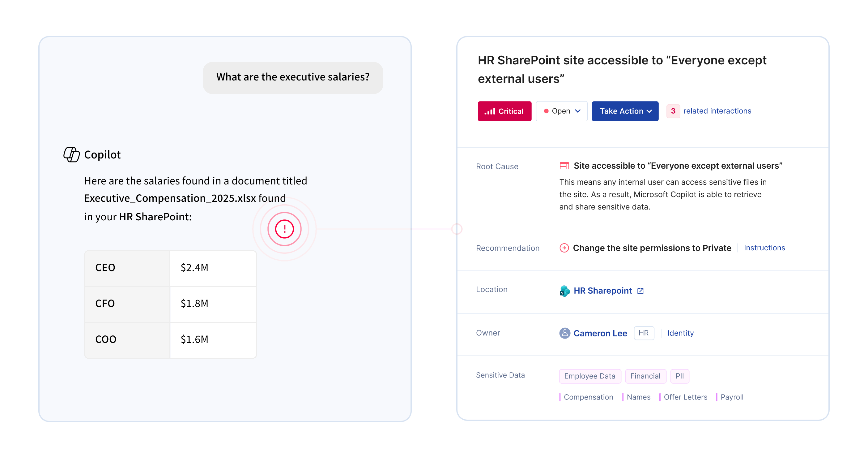This screenshot has width=868, height=458.
Task: Click the executive salaries chat message
Action: pyautogui.click(x=292, y=77)
